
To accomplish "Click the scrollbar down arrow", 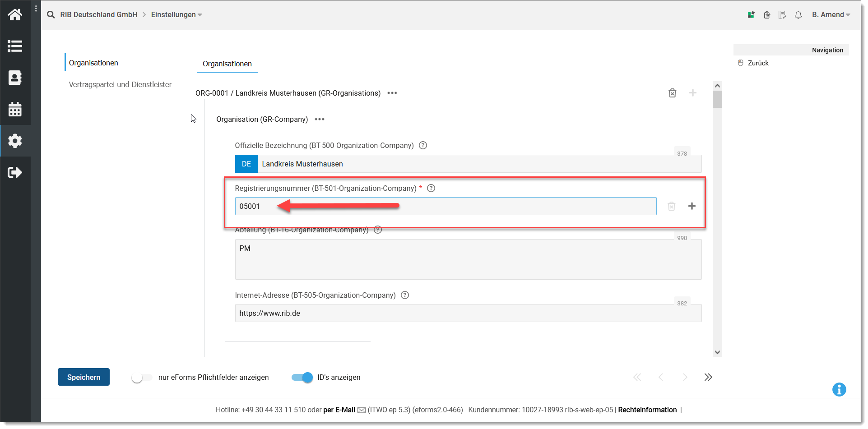I will [x=717, y=352].
